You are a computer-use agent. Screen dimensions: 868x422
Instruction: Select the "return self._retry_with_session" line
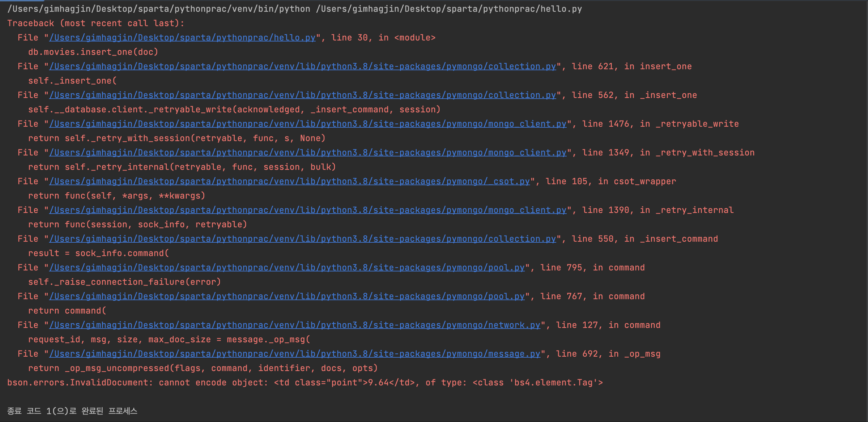[x=176, y=138]
